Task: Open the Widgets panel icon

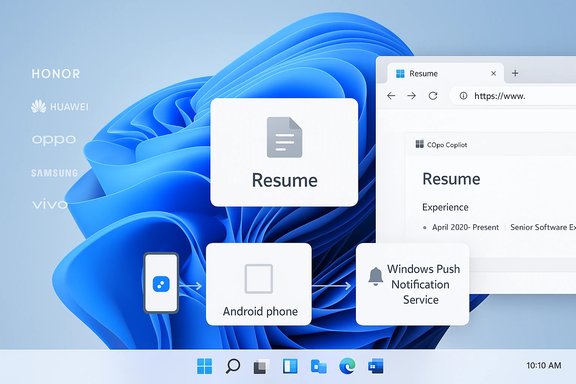Action: pos(290,366)
